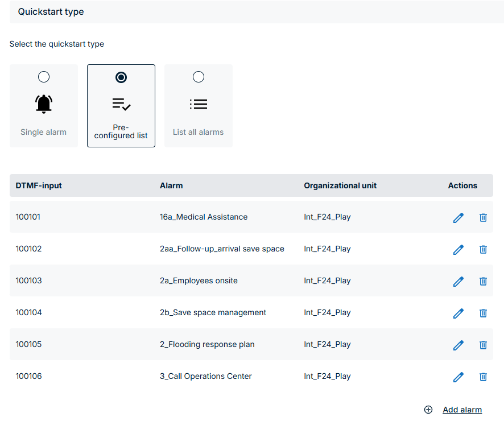Image resolution: width=504 pixels, height=421 pixels.
Task: Click the Single alarm bell icon
Action: pos(44,104)
